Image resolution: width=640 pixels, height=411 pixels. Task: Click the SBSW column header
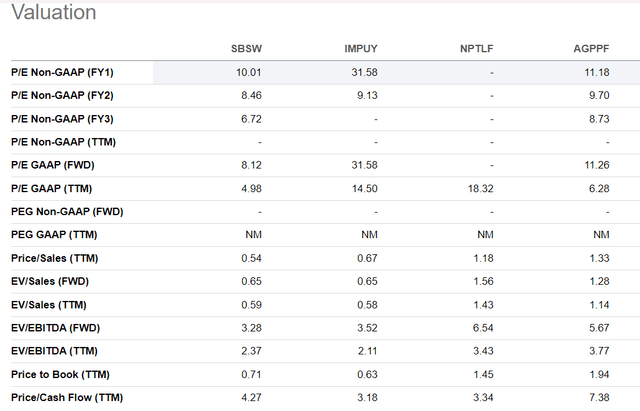[246, 49]
